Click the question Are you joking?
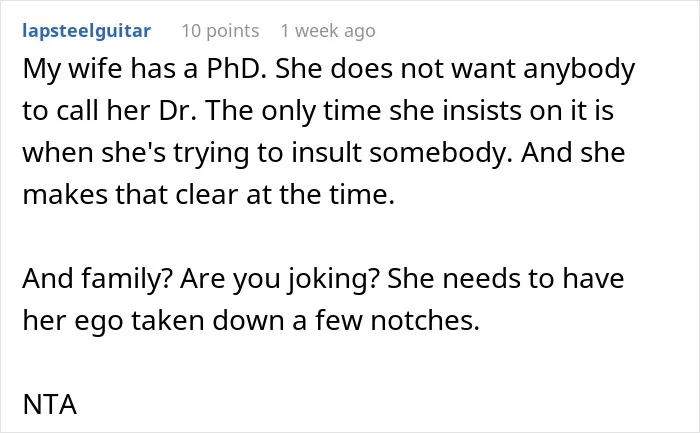 (280, 279)
